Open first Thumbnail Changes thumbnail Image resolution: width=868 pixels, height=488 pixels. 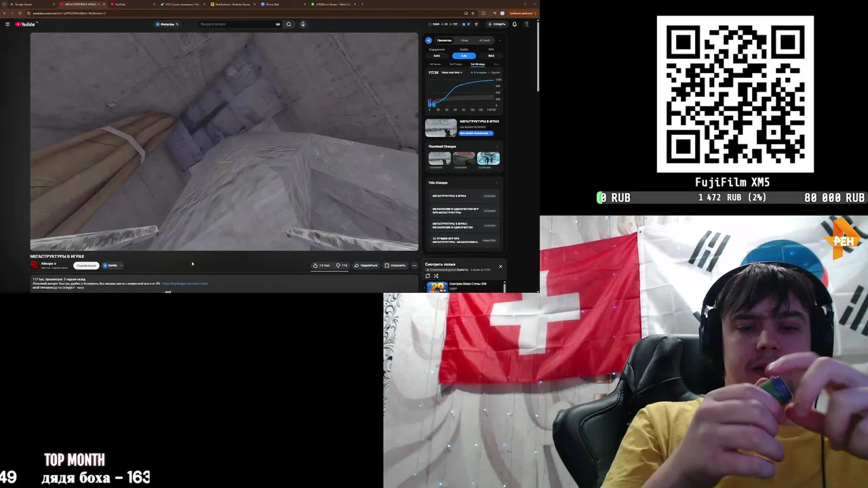439,159
